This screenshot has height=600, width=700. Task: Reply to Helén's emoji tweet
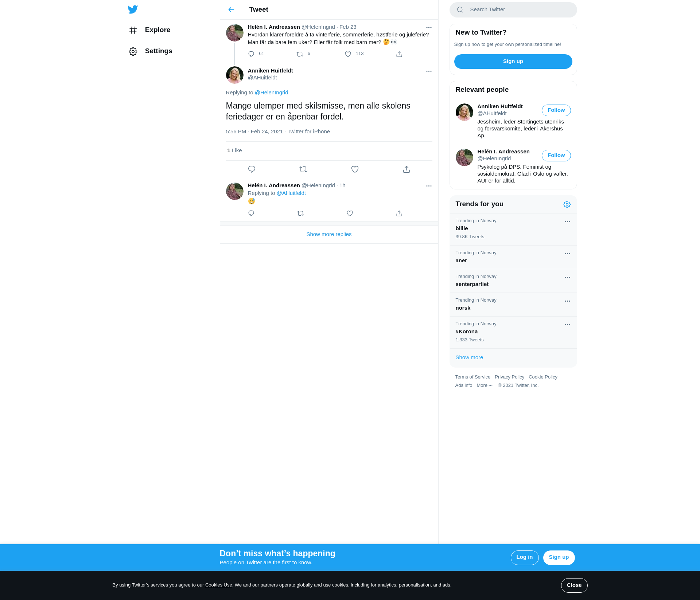pos(251,213)
